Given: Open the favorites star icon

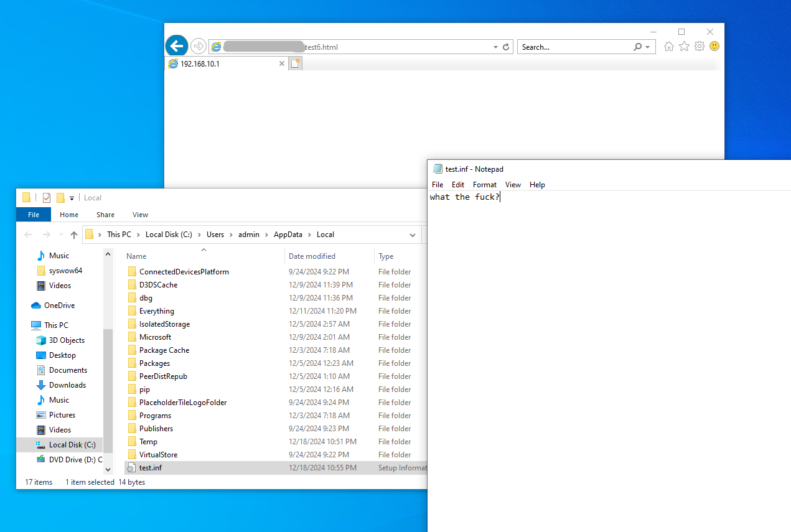Looking at the screenshot, I should (x=684, y=47).
